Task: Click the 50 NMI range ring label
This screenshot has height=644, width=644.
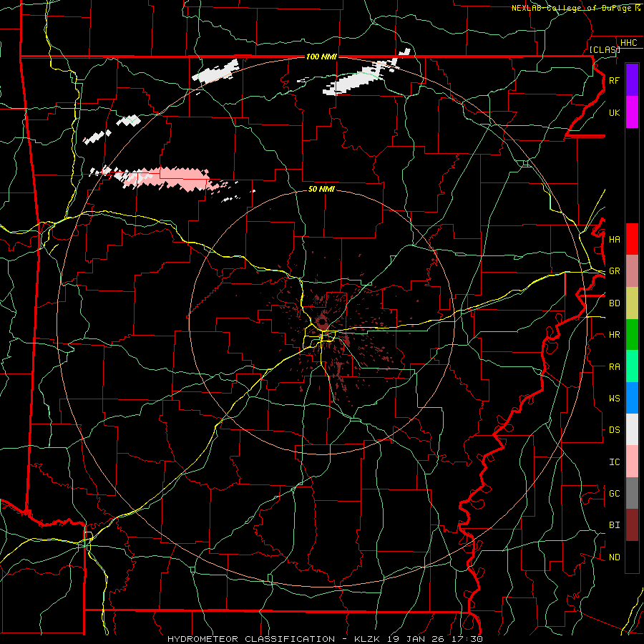Action: coord(321,189)
